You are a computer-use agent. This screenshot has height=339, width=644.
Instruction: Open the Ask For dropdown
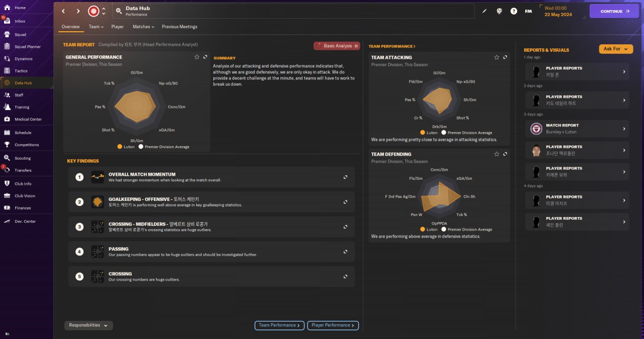click(x=616, y=49)
